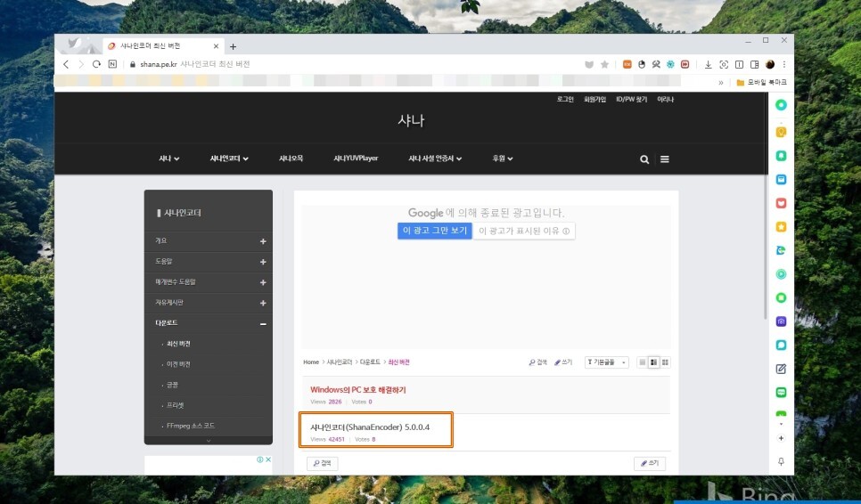
Task: Open the three-dot browser menu
Action: [784, 64]
